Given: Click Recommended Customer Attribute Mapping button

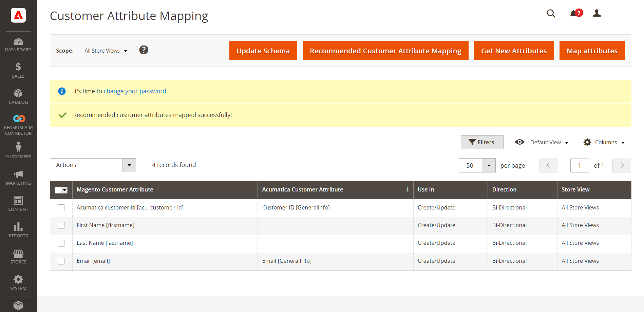Looking at the screenshot, I should click(x=385, y=51).
